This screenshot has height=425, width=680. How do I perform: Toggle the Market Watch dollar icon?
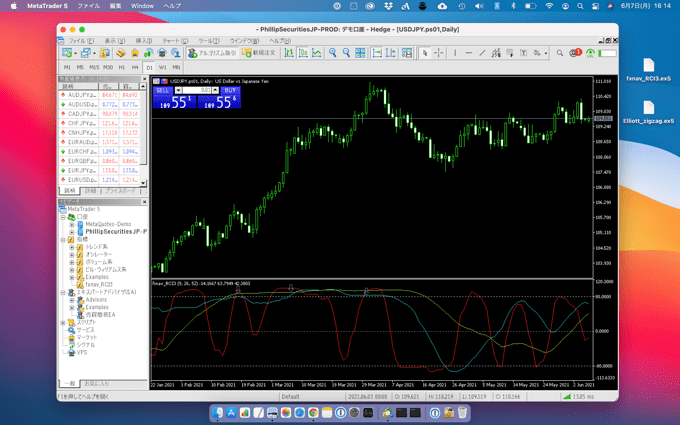[105, 53]
